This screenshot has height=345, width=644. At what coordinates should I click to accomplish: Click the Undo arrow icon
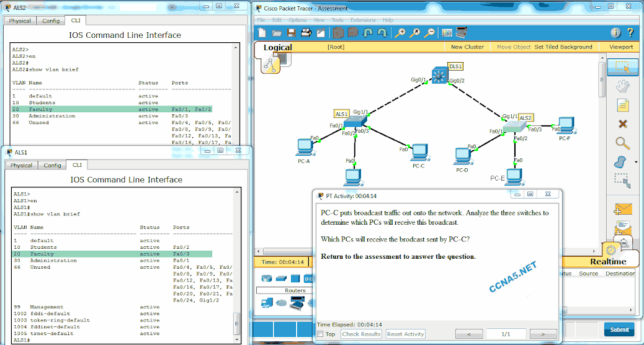tap(367, 33)
